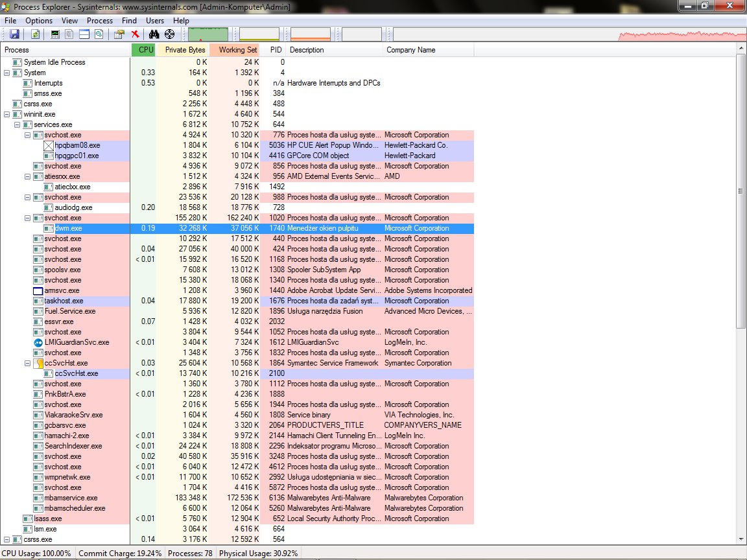Viewport: 747px width, 560px height.
Task: Sort by the Private Bytes column header
Action: [182, 50]
